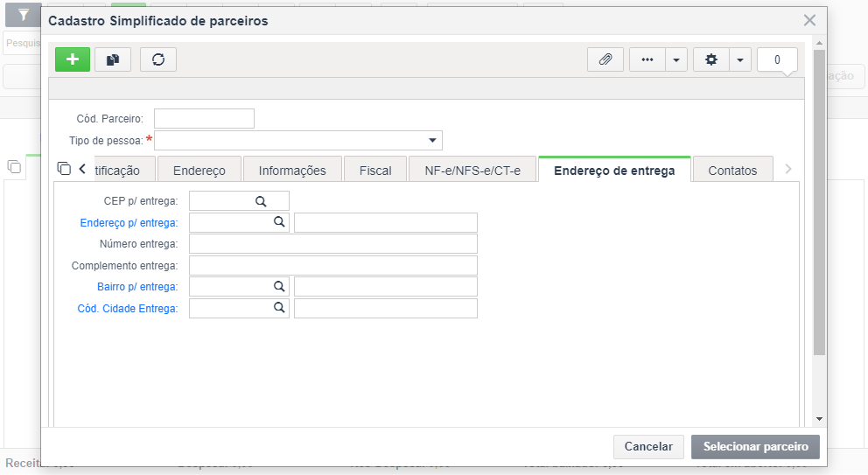Click the Endereço p/ entrega link label
This screenshot has width=868, height=475.
129,222
